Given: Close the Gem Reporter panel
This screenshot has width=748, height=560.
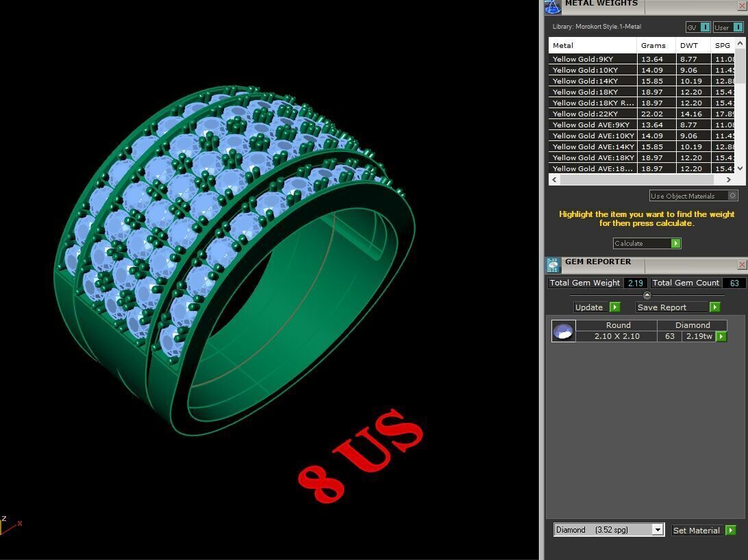Looking at the screenshot, I should [x=743, y=264].
